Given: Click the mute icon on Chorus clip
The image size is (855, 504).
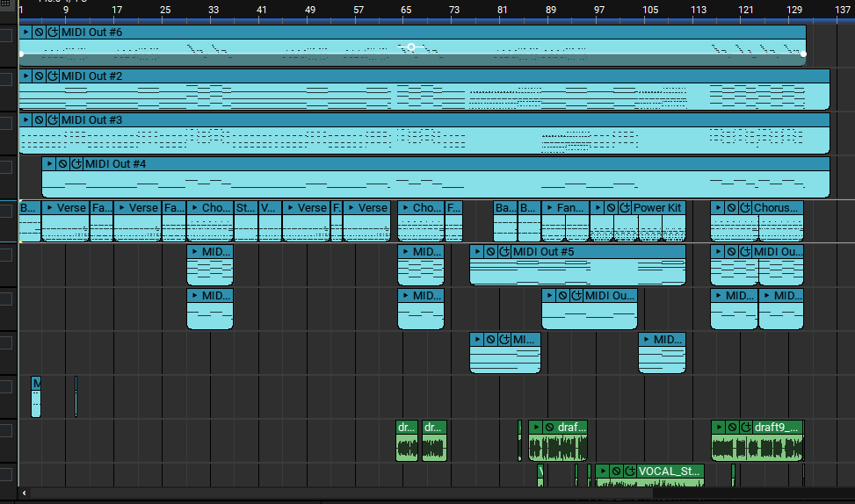Looking at the screenshot, I should 732,207.
